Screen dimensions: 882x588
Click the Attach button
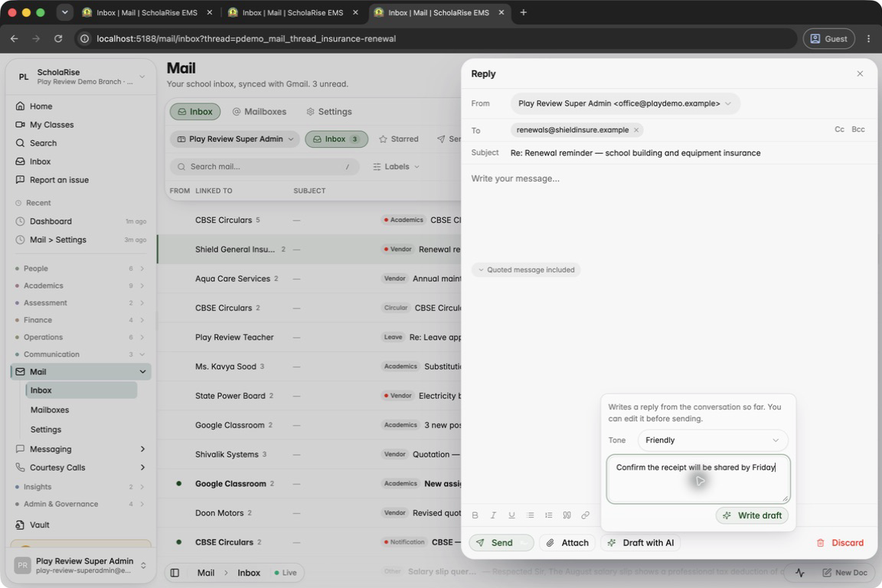(x=567, y=543)
